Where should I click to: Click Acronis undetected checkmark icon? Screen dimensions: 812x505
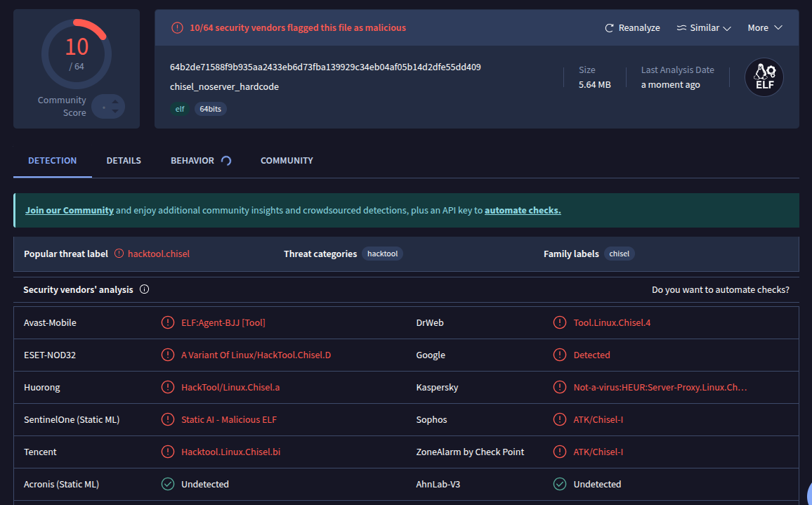click(x=168, y=484)
